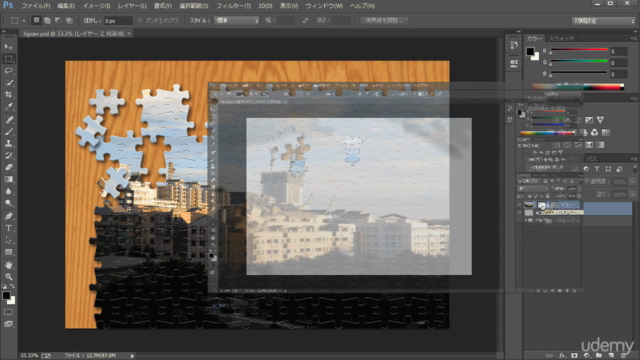
Task: Toggle the アンチエイリアス checkbox
Action: 140,20
